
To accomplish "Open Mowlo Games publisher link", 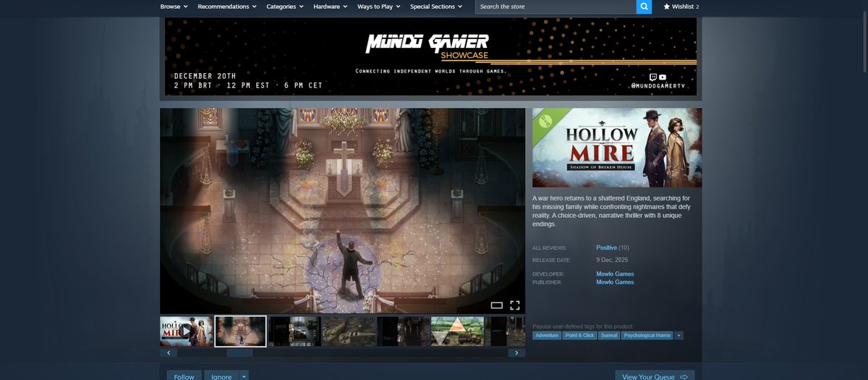I will click(x=615, y=282).
